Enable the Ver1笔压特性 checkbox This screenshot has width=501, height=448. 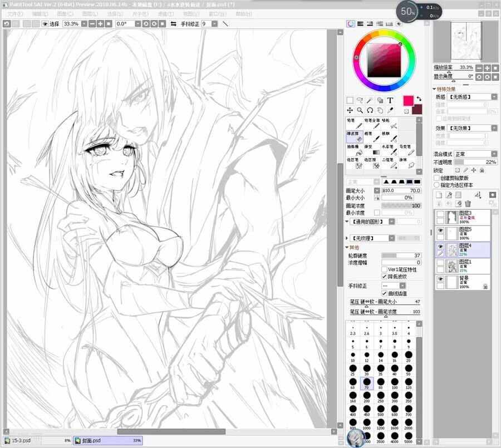[x=385, y=269]
